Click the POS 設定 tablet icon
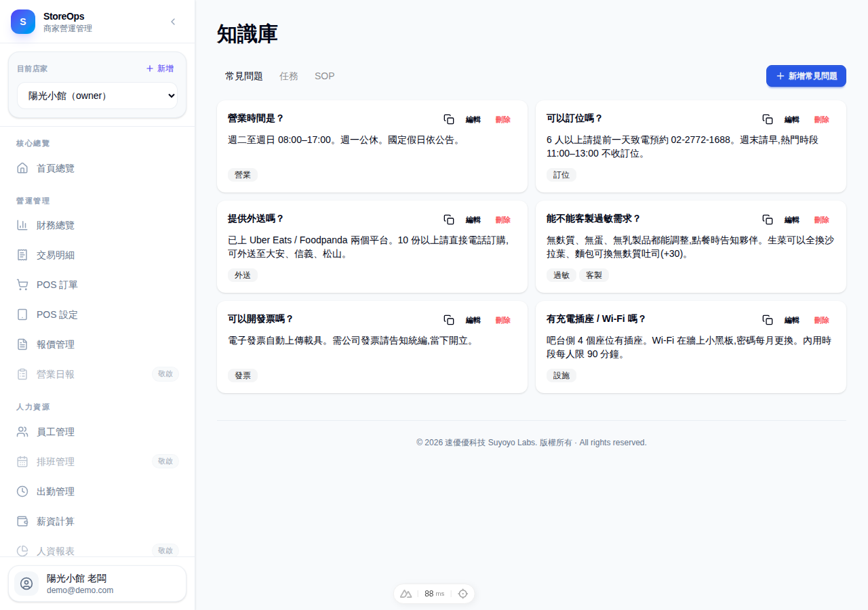The image size is (868, 610). coord(22,314)
